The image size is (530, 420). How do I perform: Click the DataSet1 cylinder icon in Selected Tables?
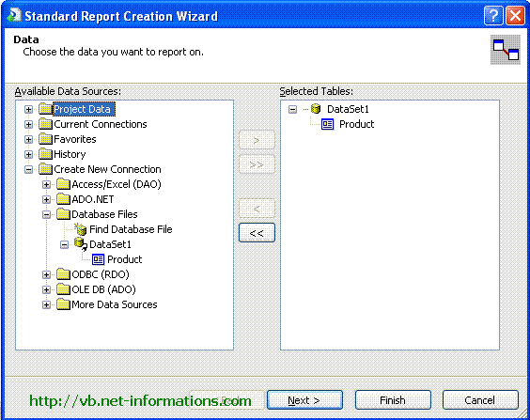[316, 109]
